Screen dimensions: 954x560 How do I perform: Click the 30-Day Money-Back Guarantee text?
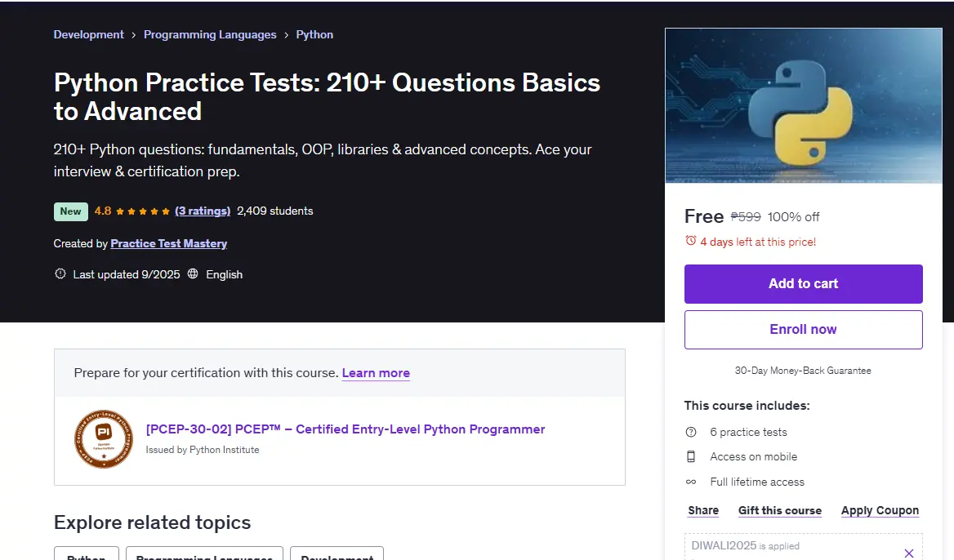pos(803,371)
